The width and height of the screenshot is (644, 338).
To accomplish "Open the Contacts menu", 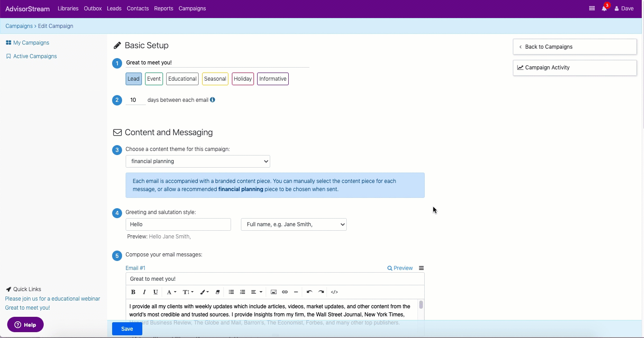I will pyautogui.click(x=138, y=9).
